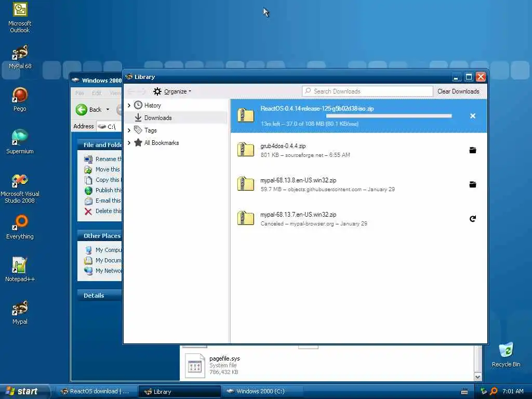Screen dimensions: 532x399
Task: Expand the History tree node
Action: coord(129,105)
